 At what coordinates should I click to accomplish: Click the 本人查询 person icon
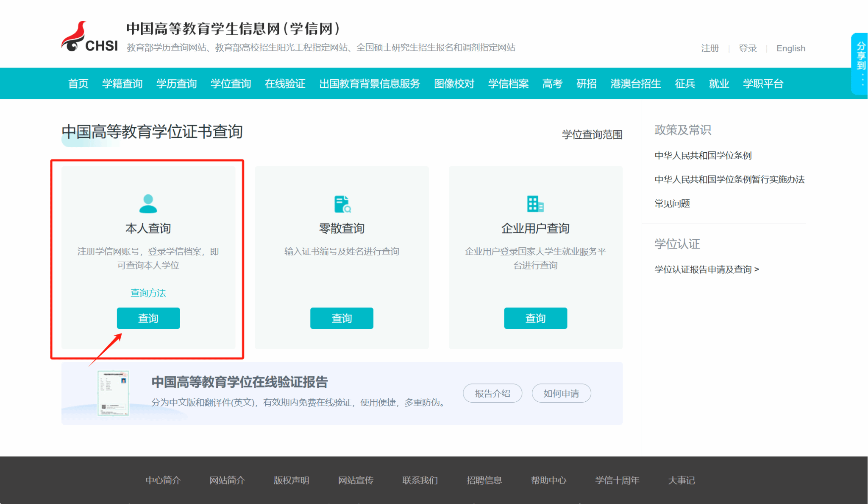[148, 204]
